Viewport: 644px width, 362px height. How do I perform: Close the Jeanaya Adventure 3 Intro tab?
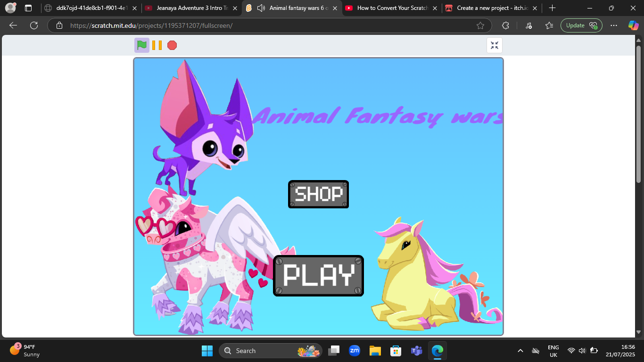(x=235, y=8)
